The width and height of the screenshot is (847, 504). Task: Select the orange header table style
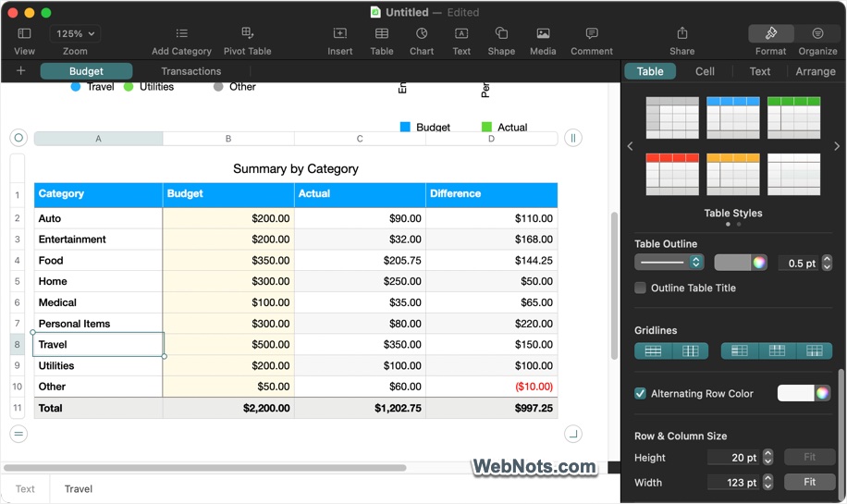[733, 175]
